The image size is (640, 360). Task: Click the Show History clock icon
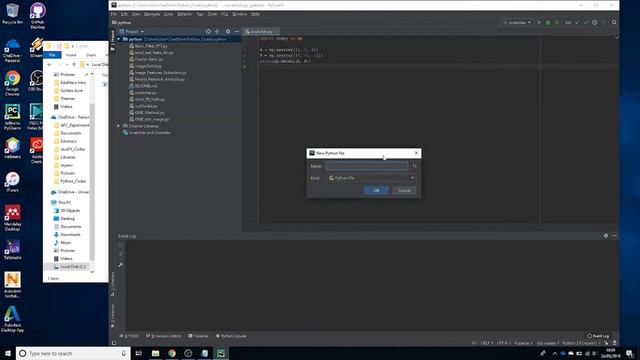coord(594,22)
